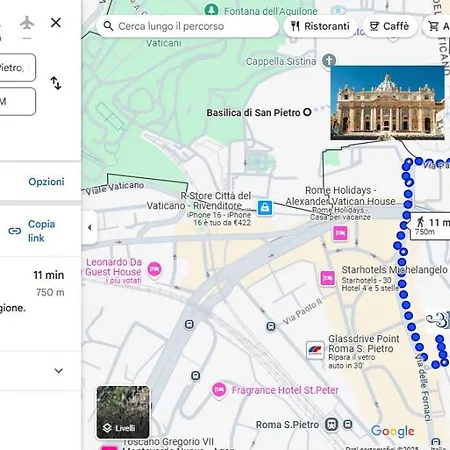Open route Opzioni

point(46,182)
